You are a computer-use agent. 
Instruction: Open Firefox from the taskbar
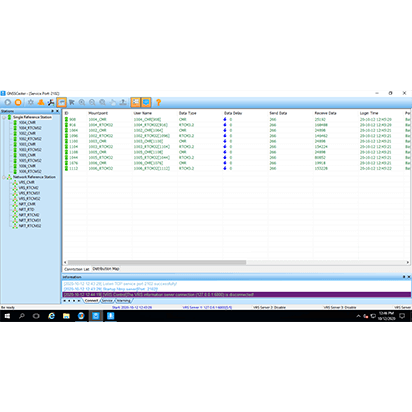[x=81, y=316]
